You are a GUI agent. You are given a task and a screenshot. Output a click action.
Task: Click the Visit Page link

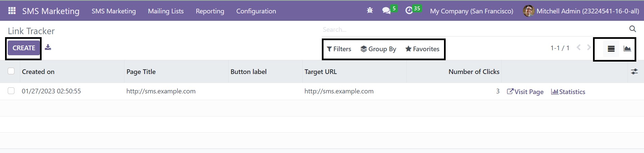[525, 92]
